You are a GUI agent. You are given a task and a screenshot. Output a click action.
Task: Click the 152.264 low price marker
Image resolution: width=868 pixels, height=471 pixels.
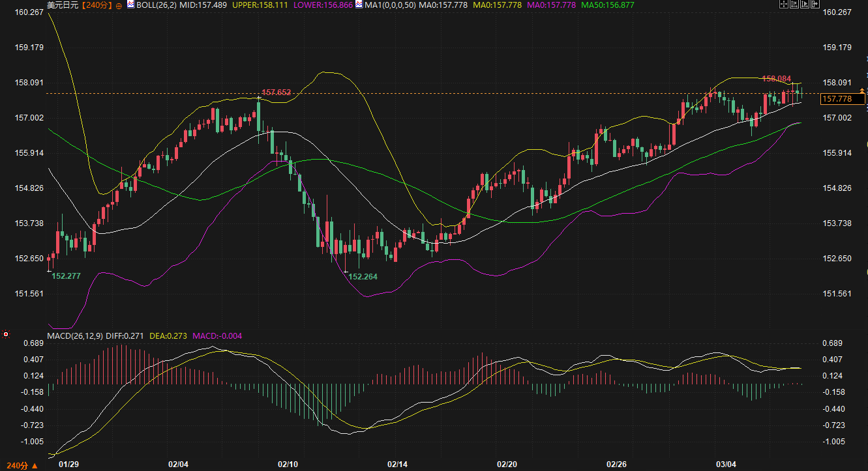[363, 276]
